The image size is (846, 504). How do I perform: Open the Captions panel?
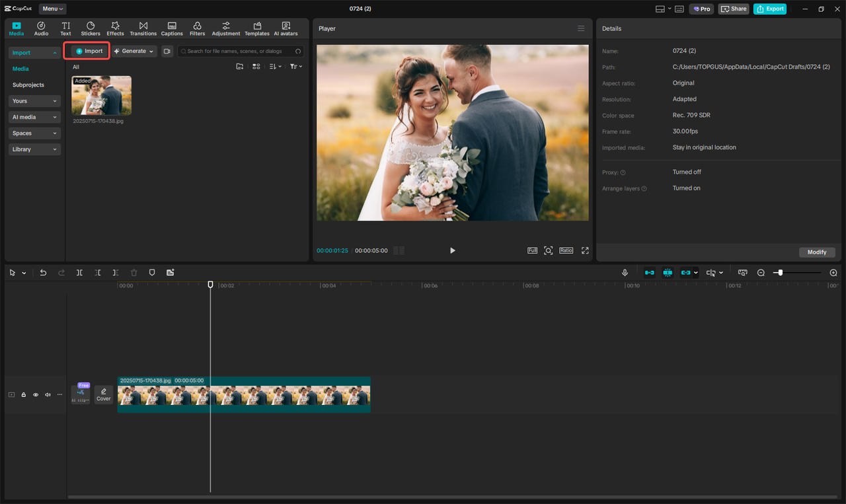tap(171, 28)
